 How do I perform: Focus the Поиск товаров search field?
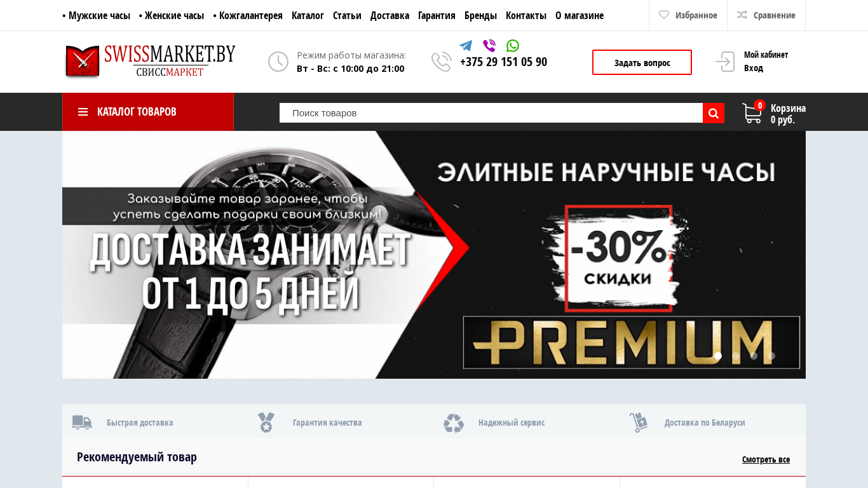(491, 113)
